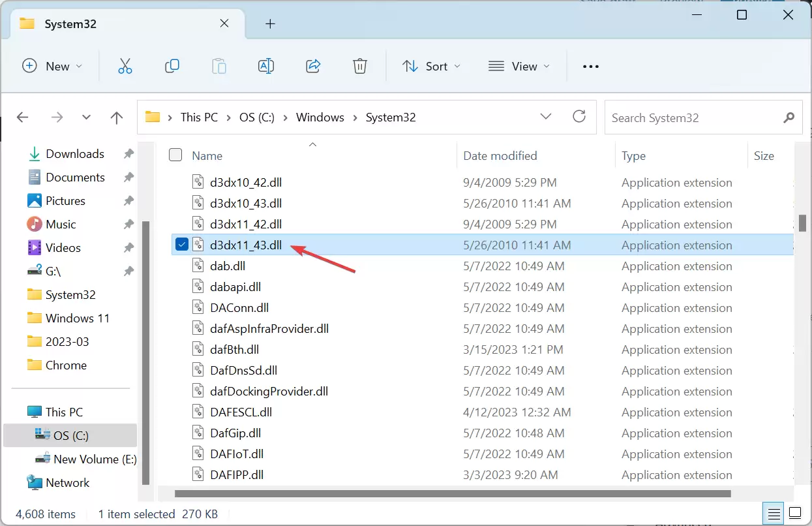Expand chevron after Windows in path
812x526 pixels.
point(355,117)
